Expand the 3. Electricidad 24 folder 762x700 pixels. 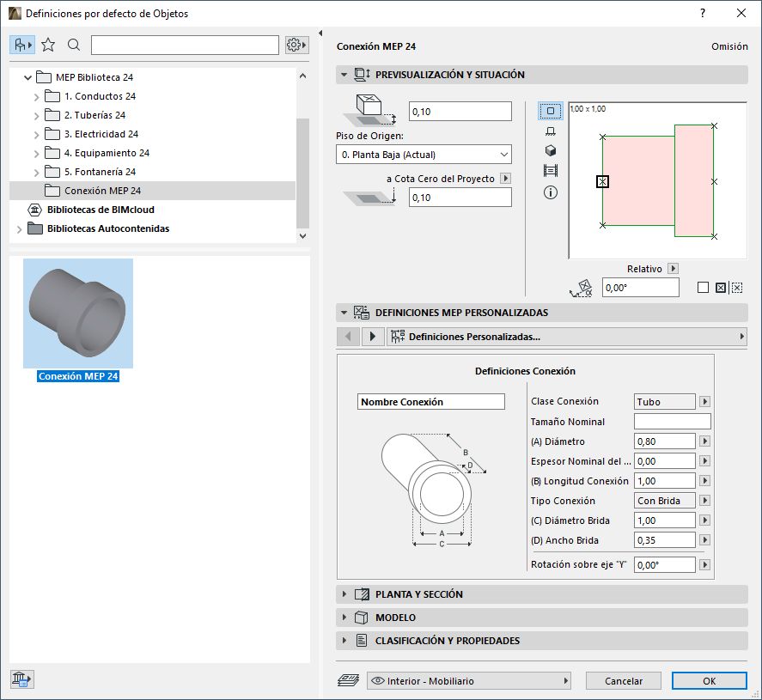36,134
